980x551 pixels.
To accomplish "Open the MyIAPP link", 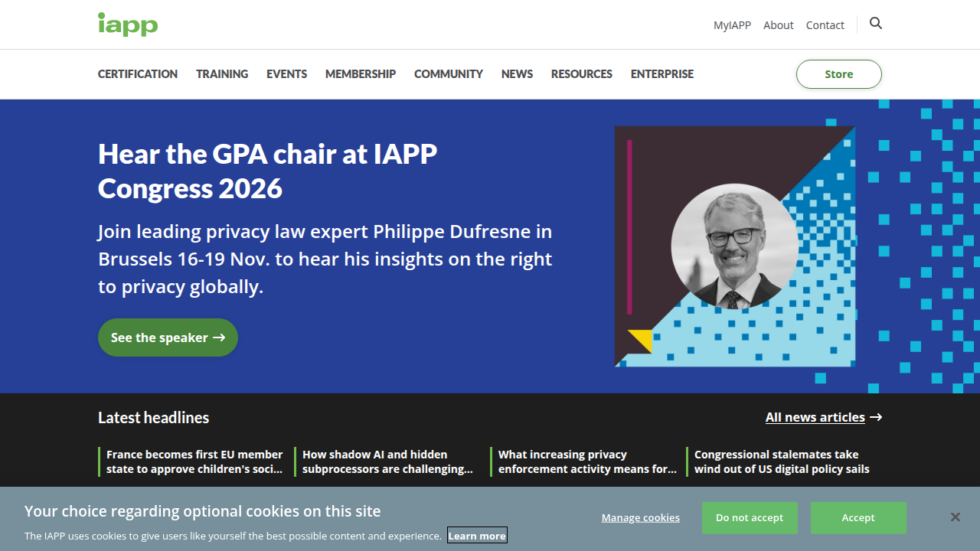I will pyautogui.click(x=732, y=25).
